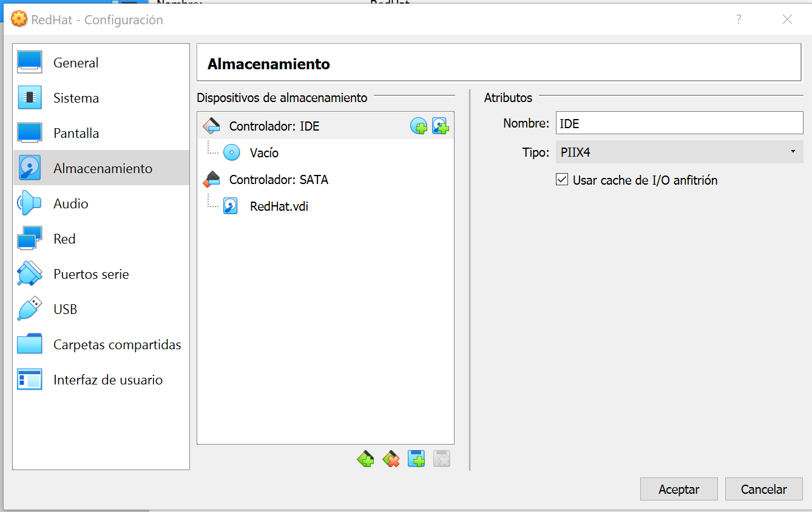Close the RedHat Configuración window

(x=787, y=19)
